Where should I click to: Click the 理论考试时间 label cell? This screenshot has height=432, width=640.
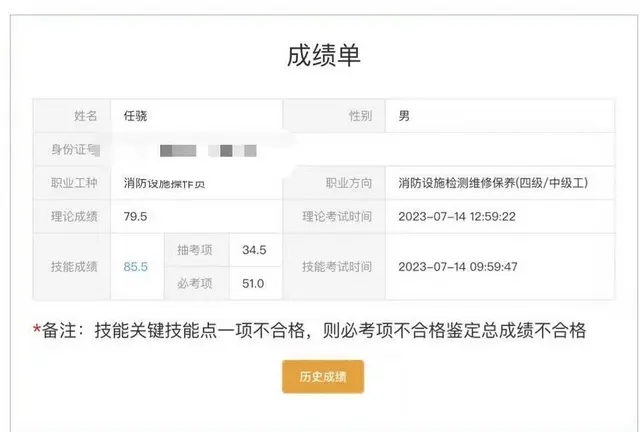pos(334,216)
